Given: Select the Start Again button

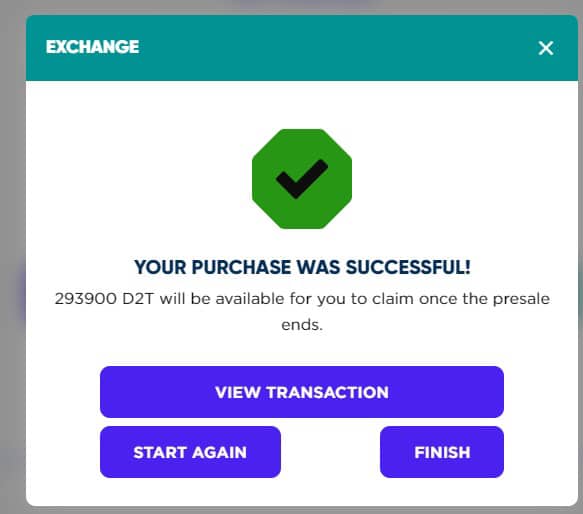Looking at the screenshot, I should coord(190,452).
